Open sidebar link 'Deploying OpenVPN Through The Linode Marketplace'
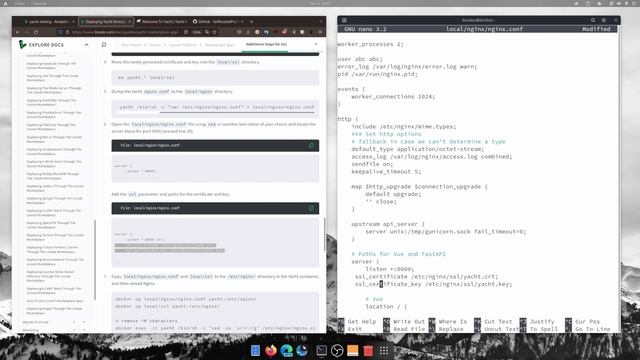This screenshot has height=360, width=640. click(51, 225)
